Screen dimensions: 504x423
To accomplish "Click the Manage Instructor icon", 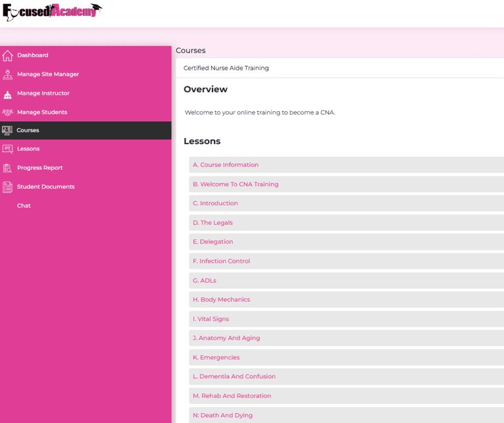I will pyautogui.click(x=7, y=94).
